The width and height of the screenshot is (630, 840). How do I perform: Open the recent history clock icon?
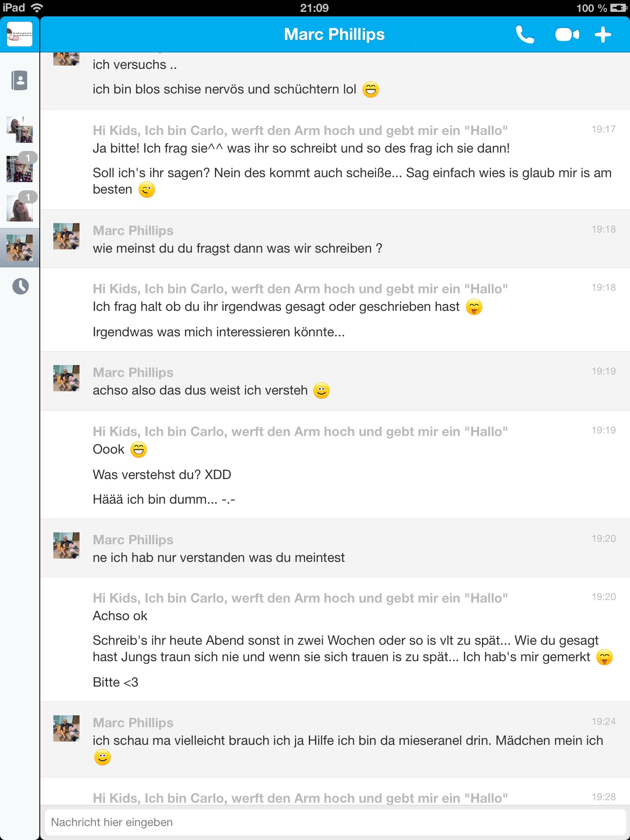click(x=20, y=286)
